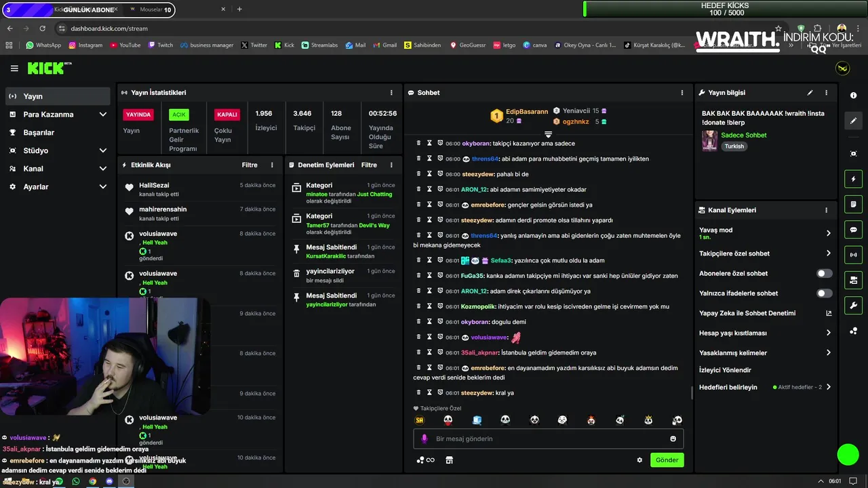Open Sahibinden bookmark in bookmarks bar
The height and width of the screenshot is (488, 868).
point(422,45)
